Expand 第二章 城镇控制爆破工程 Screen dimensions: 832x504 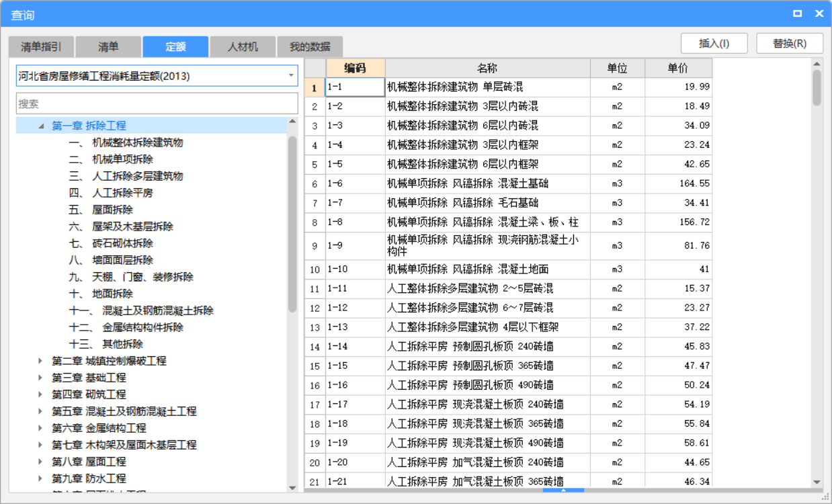41,361
